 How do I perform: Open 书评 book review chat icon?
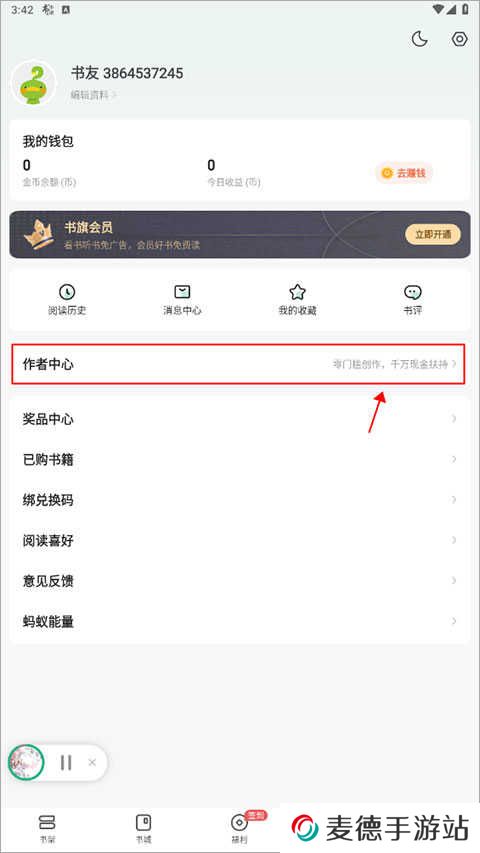[x=413, y=300]
